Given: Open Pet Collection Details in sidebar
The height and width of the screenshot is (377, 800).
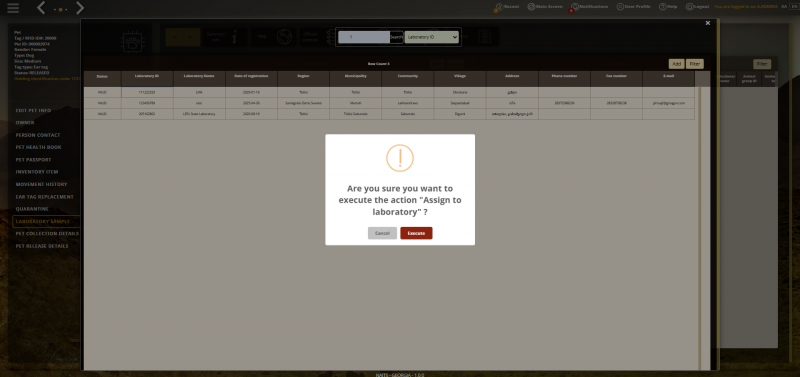Looking at the screenshot, I should tap(46, 234).
